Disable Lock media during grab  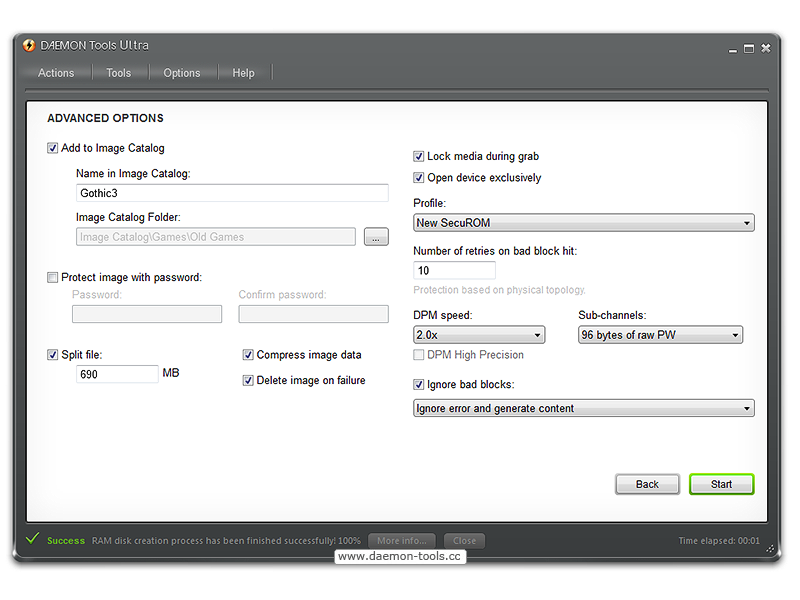click(419, 156)
